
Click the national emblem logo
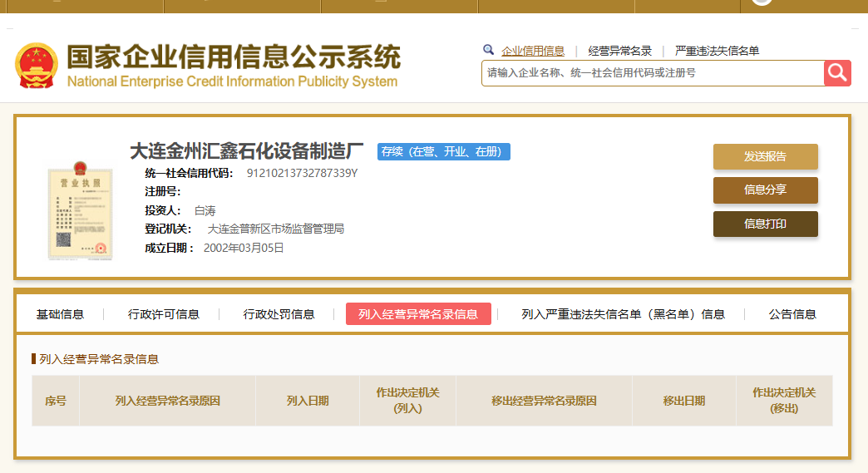click(37, 66)
